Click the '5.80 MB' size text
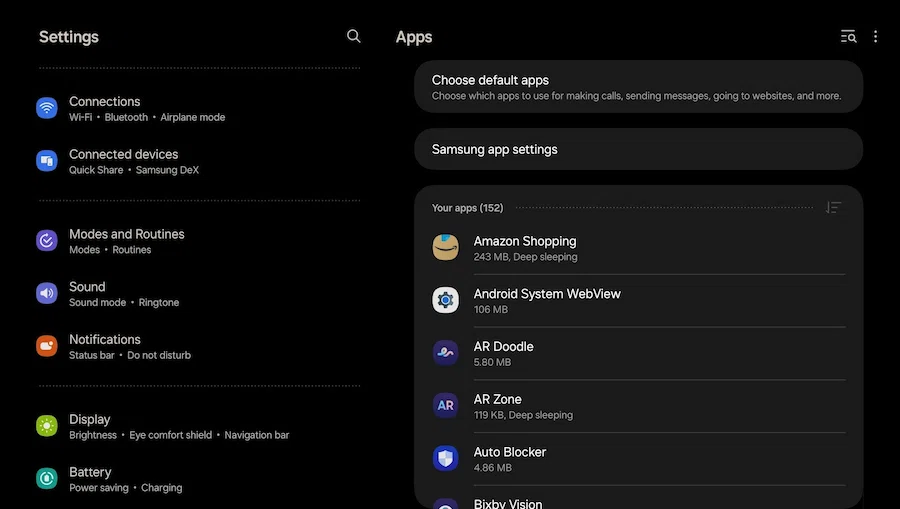Screen dimensions: 900x509 [x=492, y=362]
